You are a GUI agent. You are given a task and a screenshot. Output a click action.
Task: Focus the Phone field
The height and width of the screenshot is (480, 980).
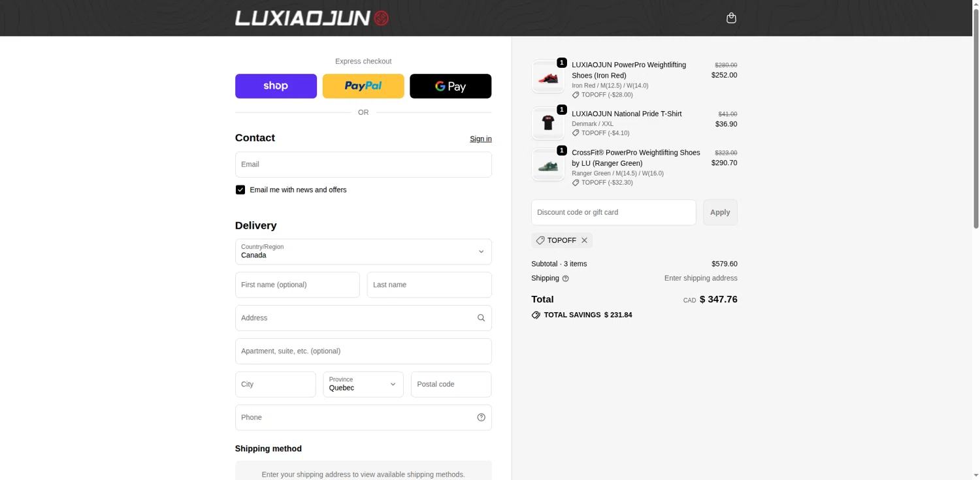coord(363,418)
